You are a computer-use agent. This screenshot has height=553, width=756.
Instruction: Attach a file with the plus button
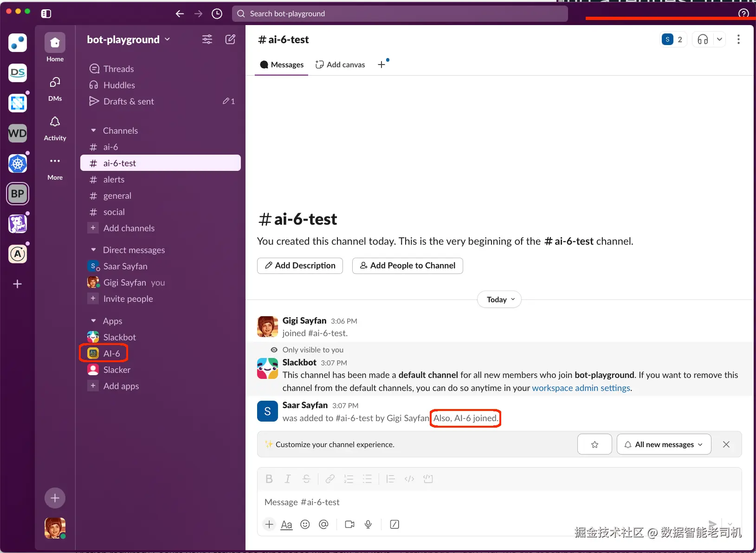(269, 524)
